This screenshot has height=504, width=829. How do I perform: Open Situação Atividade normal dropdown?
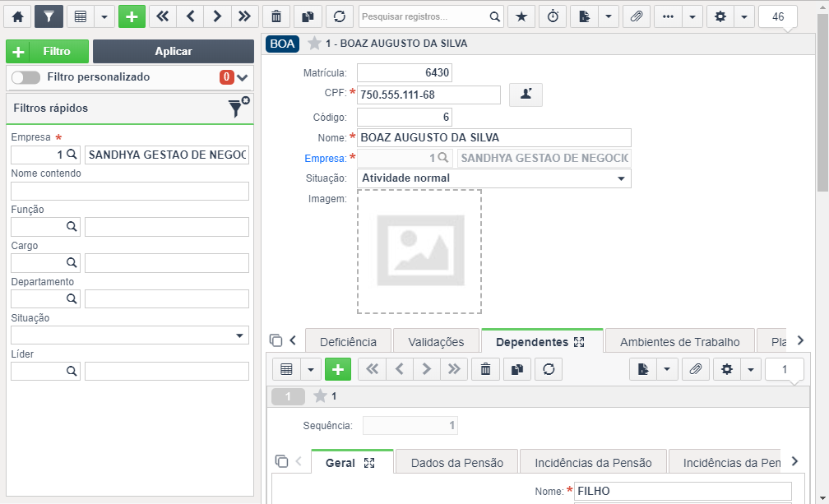(493, 178)
